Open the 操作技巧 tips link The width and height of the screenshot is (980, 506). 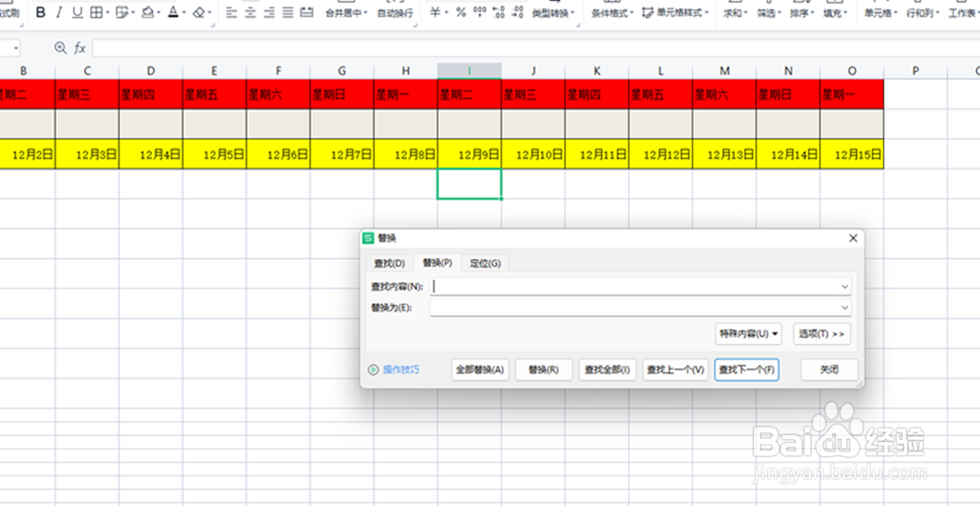[401, 369]
